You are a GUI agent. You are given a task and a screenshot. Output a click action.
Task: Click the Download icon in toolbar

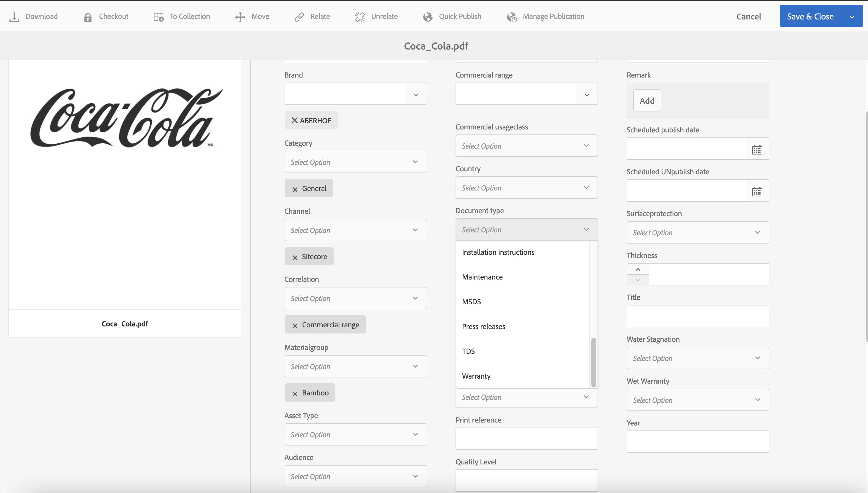point(14,17)
